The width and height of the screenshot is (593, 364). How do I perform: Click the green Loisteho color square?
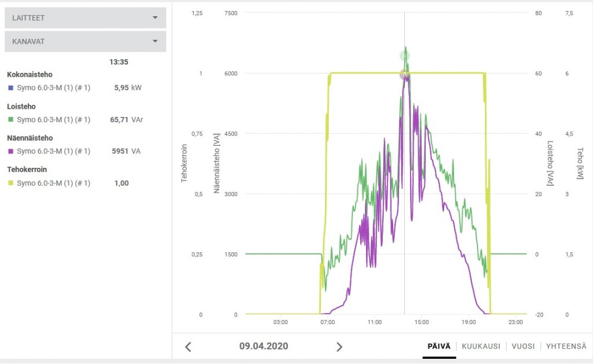coord(10,120)
